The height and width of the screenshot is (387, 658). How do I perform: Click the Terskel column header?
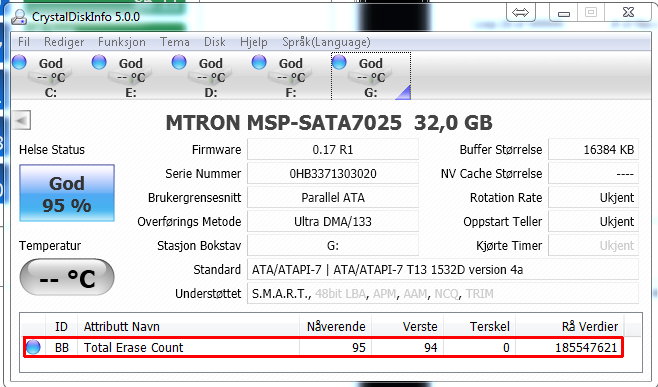tap(480, 326)
